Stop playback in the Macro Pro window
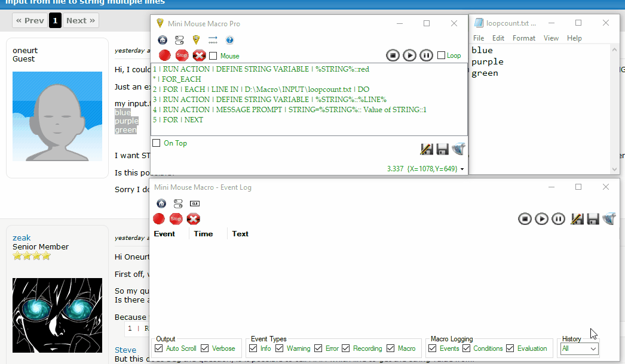The height and width of the screenshot is (364, 625). (x=393, y=55)
